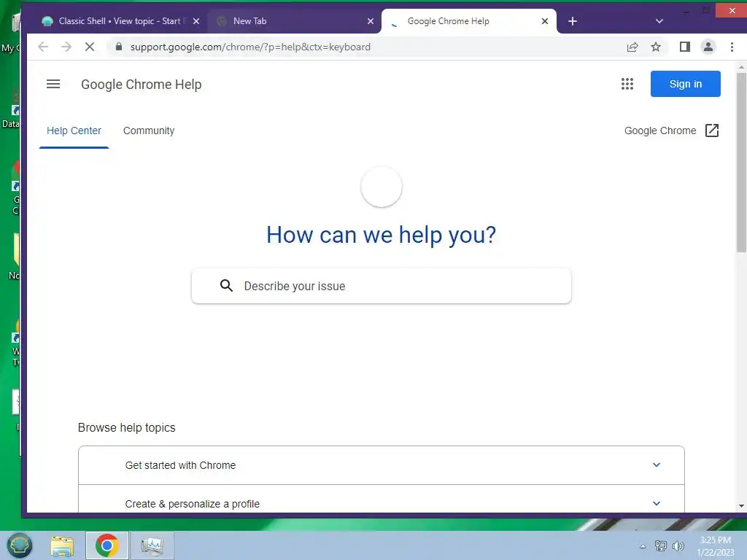Image resolution: width=747 pixels, height=560 pixels.
Task: Close the Classic Shell tab
Action: tap(196, 21)
